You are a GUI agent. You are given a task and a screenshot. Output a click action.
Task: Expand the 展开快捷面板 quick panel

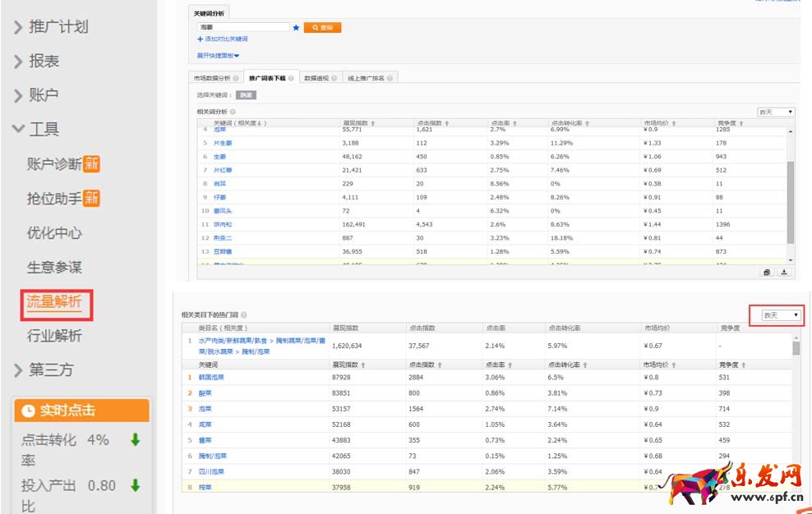point(218,56)
